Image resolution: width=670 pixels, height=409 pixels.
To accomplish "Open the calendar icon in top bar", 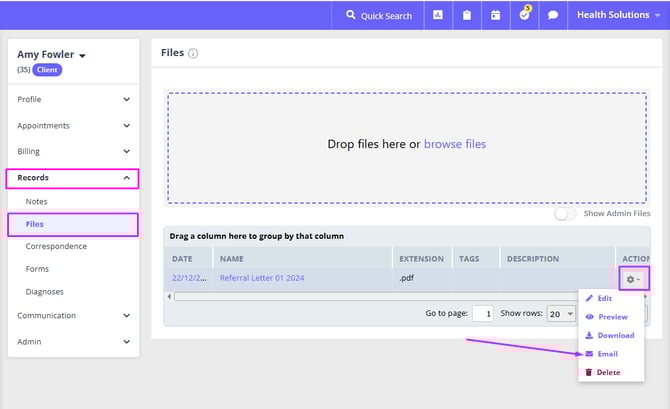I will [496, 16].
